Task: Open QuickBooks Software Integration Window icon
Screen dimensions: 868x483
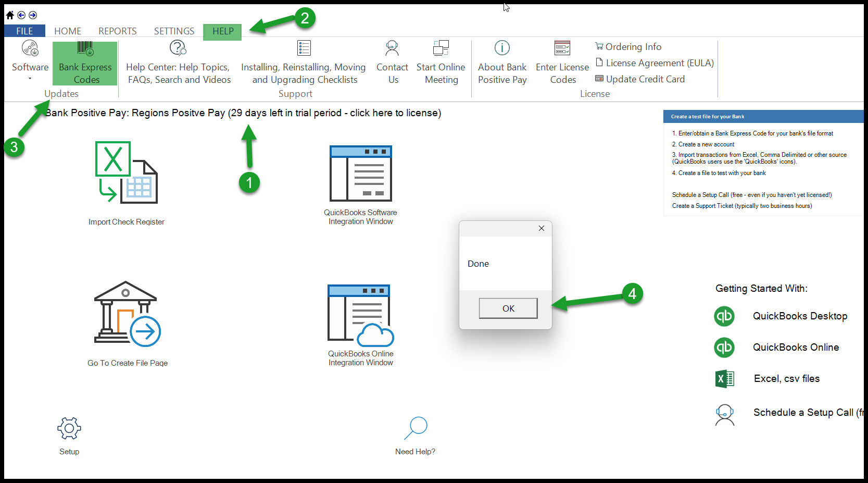Action: [x=361, y=174]
